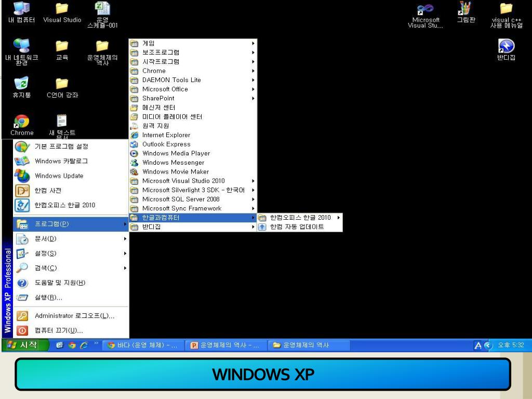Image resolution: width=532 pixels, height=399 pixels.
Task: Click the Chrome shortcut on the desktop
Action: (22, 125)
